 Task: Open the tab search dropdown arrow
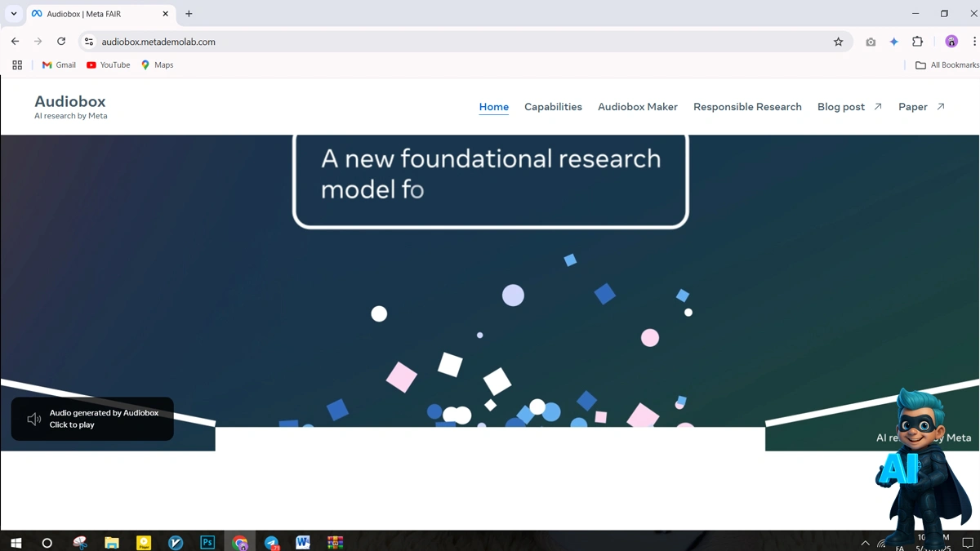tap(14, 14)
